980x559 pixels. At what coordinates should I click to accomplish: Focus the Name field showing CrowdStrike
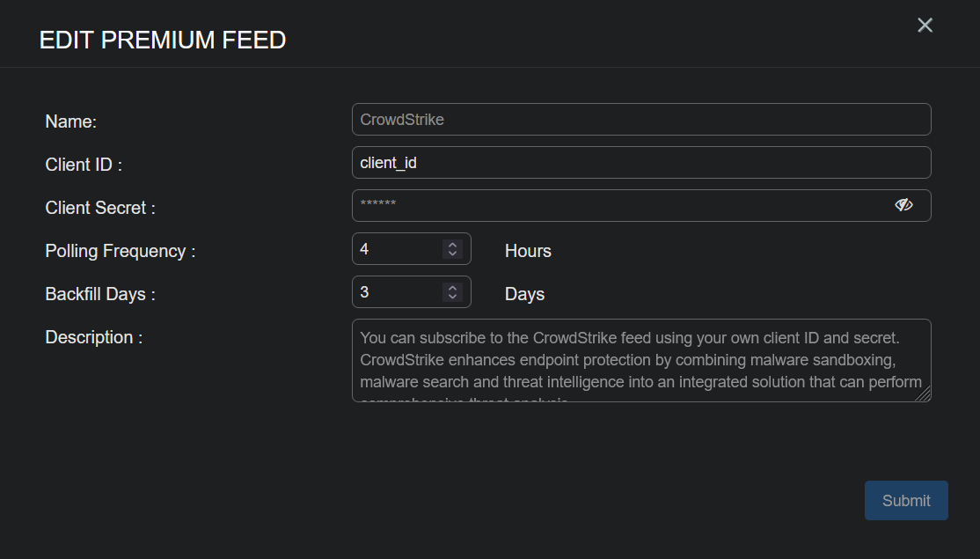(x=640, y=120)
